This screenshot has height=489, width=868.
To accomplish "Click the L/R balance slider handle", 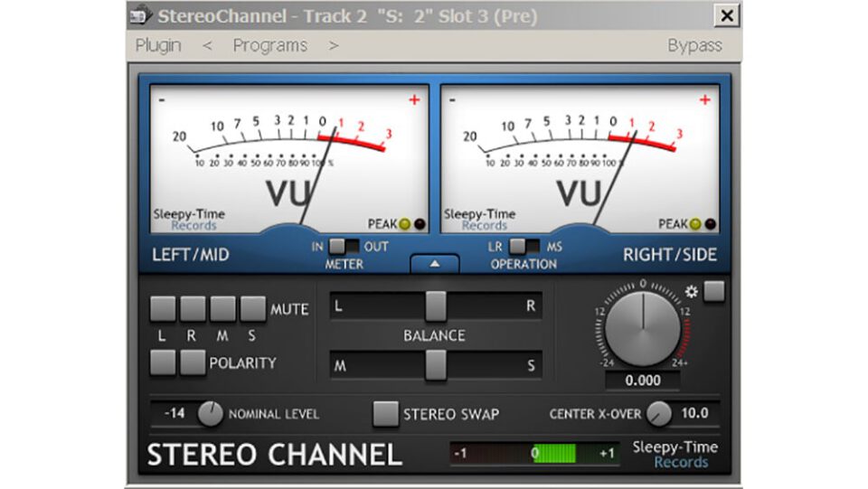I will [436, 306].
